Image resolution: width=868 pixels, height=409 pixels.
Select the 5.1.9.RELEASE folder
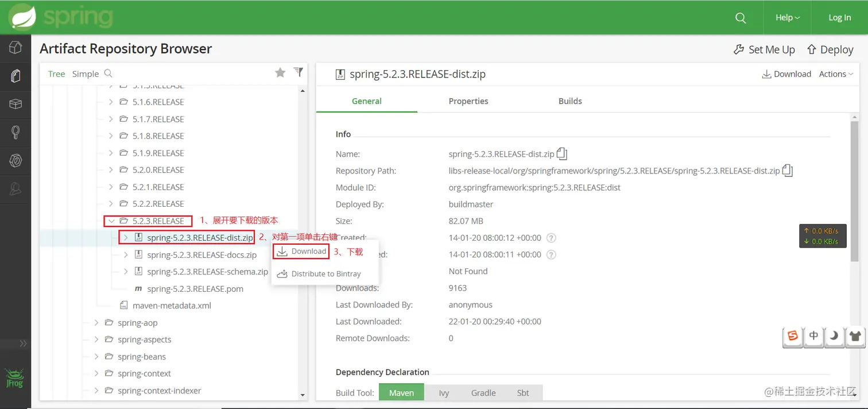[158, 153]
